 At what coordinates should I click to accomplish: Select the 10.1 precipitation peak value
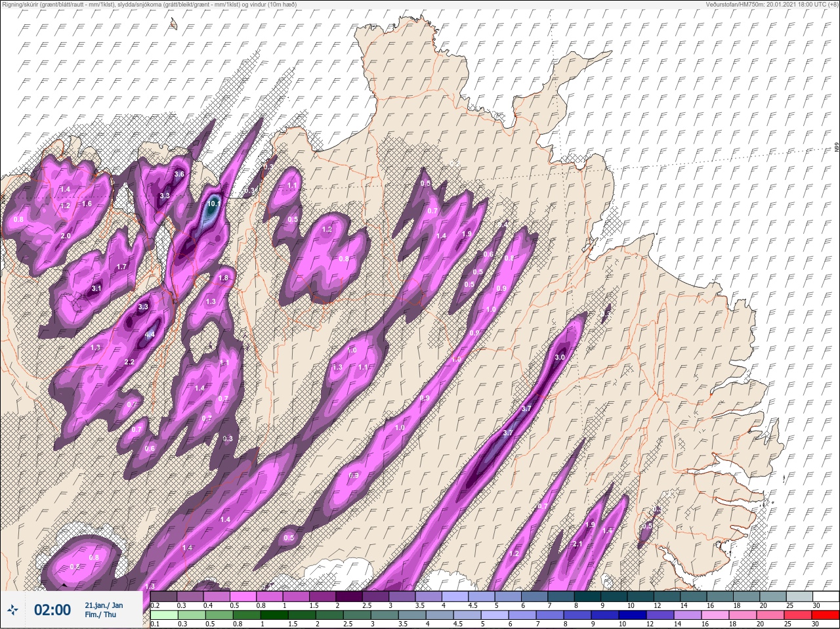(213, 204)
